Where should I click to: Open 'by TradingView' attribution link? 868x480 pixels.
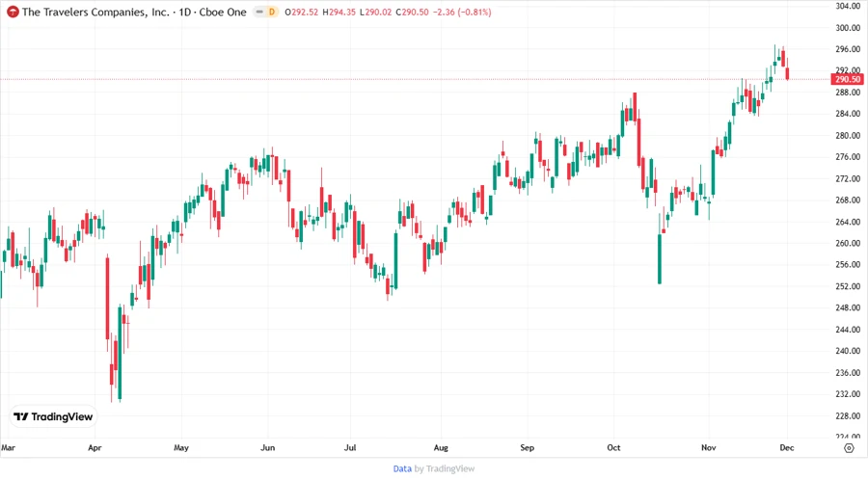[445, 468]
